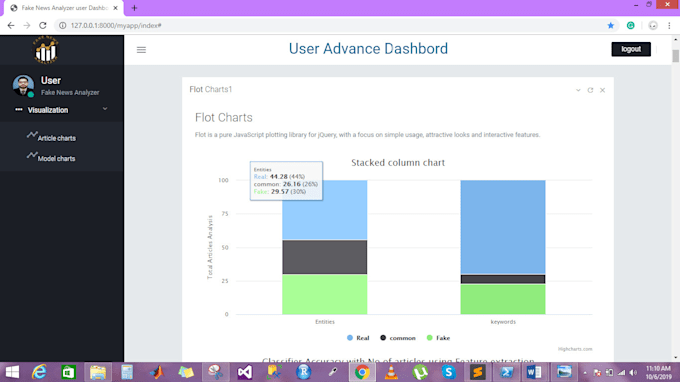Click Entities green Fake bar segment
This screenshot has width=680, height=382.
pos(324,294)
